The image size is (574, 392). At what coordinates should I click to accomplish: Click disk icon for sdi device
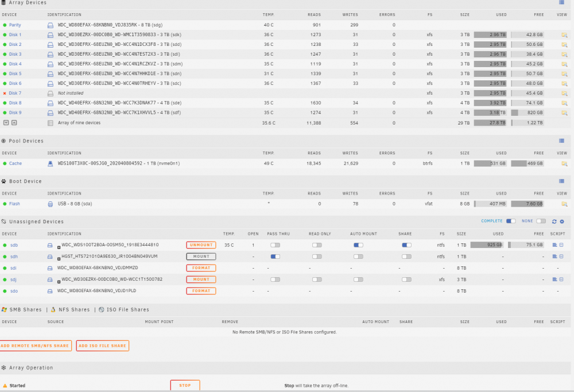[x=50, y=268]
